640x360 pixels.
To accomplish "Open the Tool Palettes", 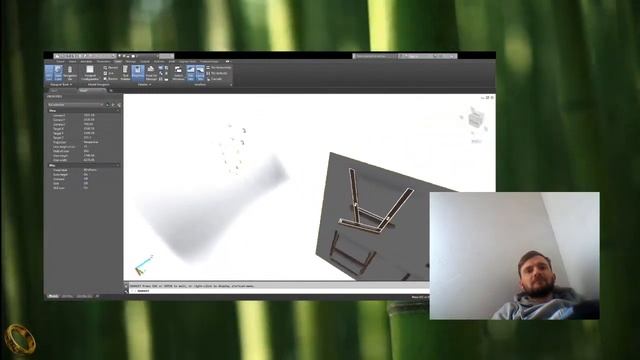I will 125,73.
